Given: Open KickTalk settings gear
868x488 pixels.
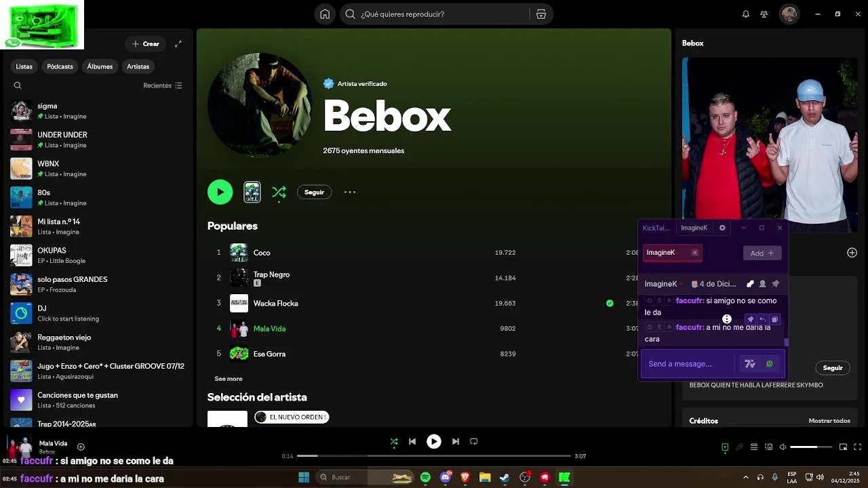Looking at the screenshot, I should pyautogui.click(x=722, y=228).
